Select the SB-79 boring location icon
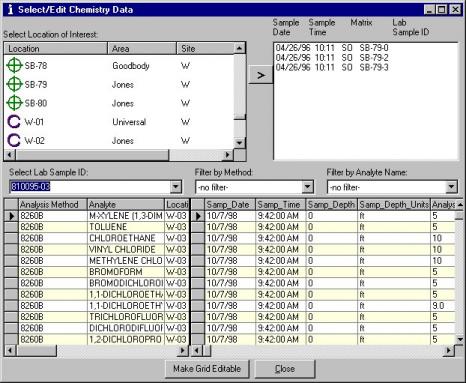The width and height of the screenshot is (466, 383). click(x=14, y=84)
